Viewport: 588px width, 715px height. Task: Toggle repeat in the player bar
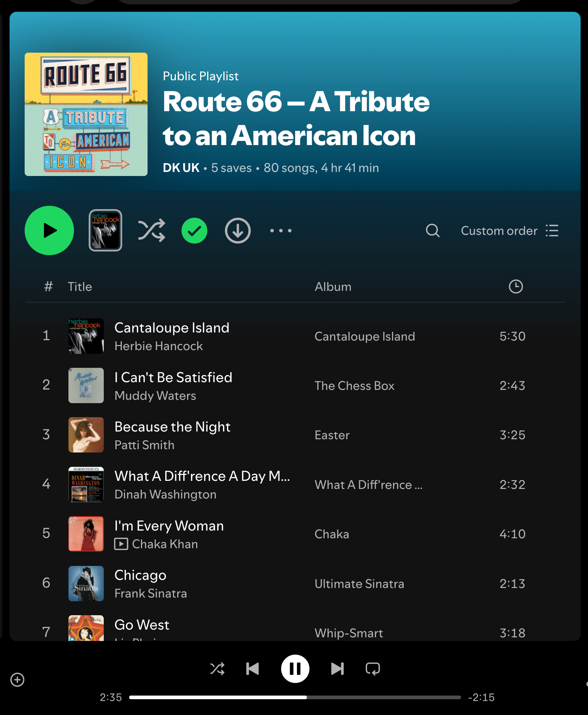[x=373, y=669]
